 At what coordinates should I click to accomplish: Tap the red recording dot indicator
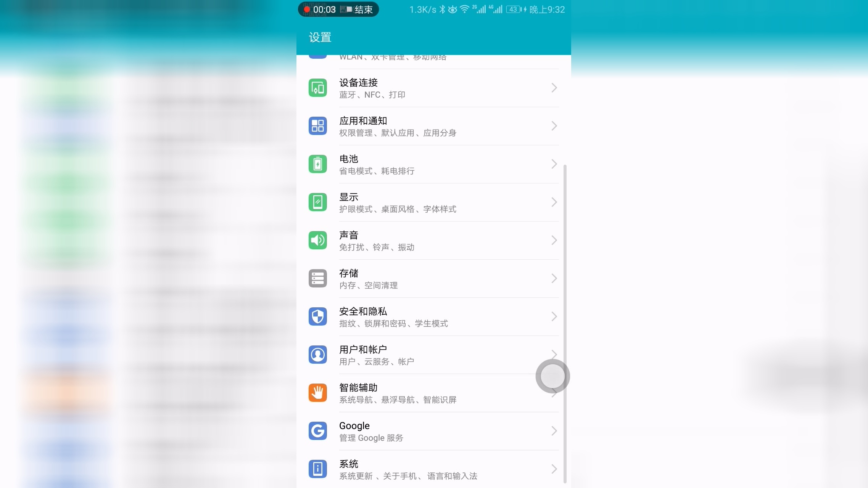(306, 10)
